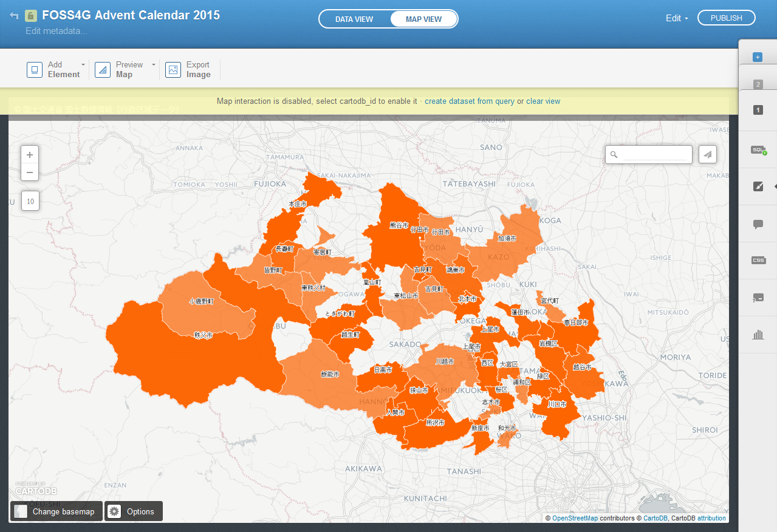
Task: Expand the Preview Map dropdown arrow
Action: click(x=154, y=64)
